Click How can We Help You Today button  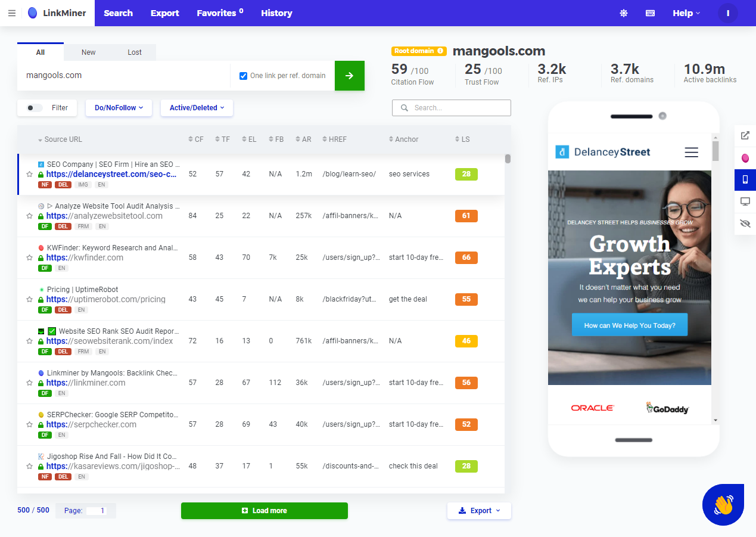[x=630, y=325]
